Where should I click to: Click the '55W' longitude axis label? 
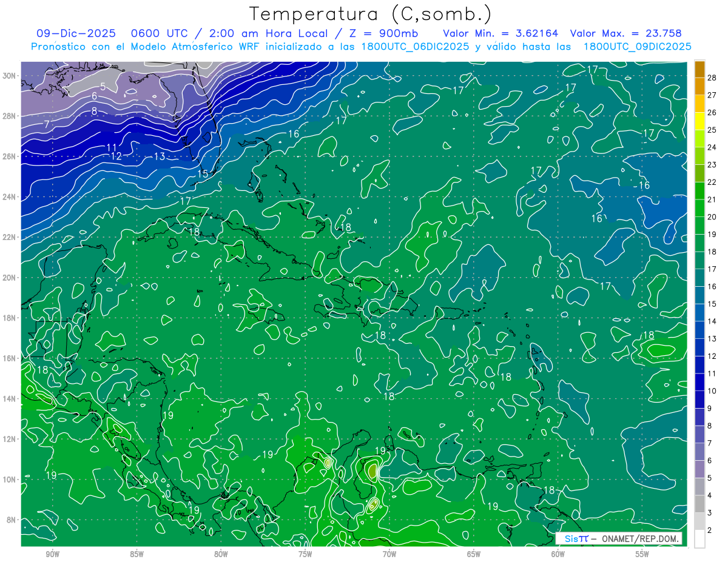[x=642, y=554]
